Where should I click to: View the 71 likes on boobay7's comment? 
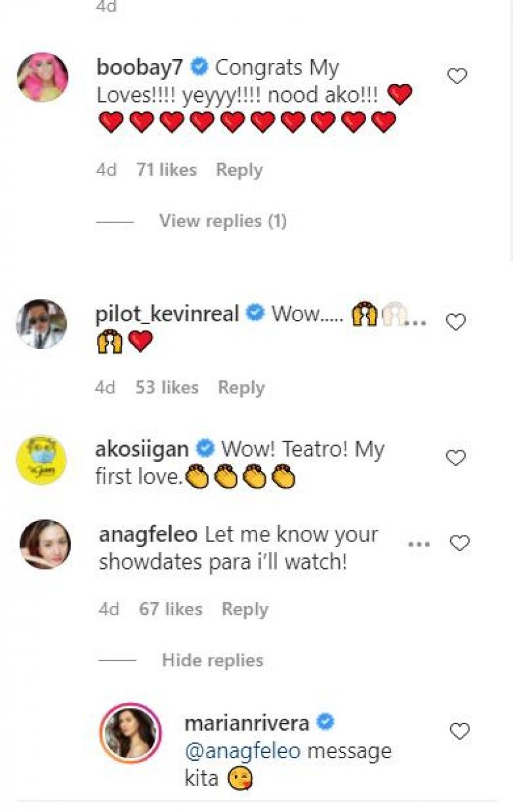[166, 170]
